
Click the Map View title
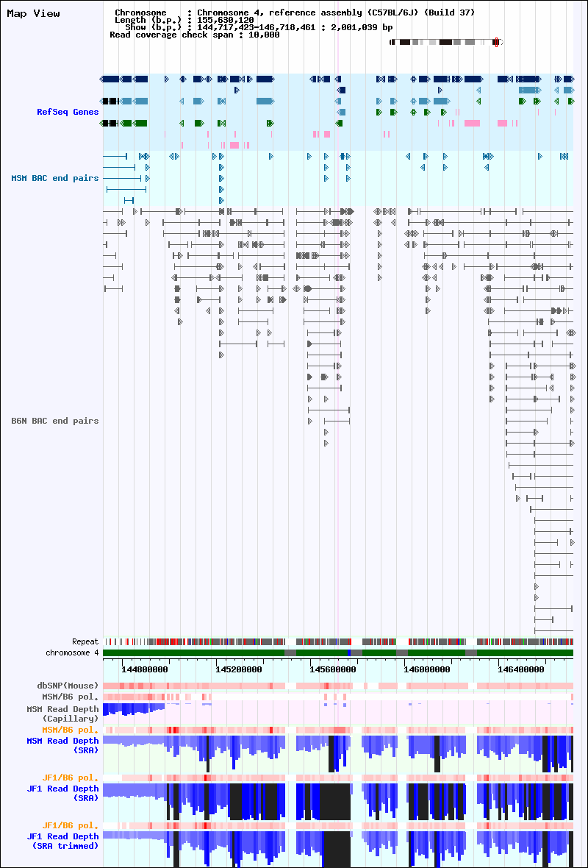[x=33, y=13]
